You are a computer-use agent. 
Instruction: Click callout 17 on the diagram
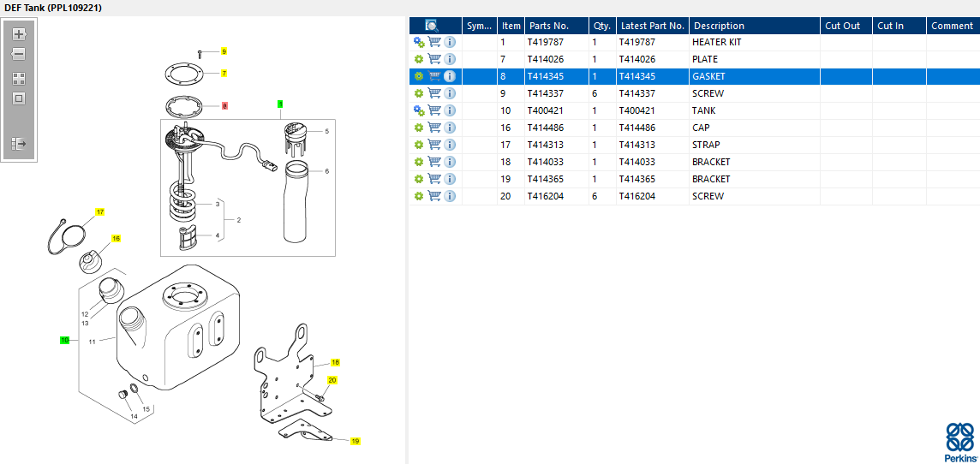point(100,212)
